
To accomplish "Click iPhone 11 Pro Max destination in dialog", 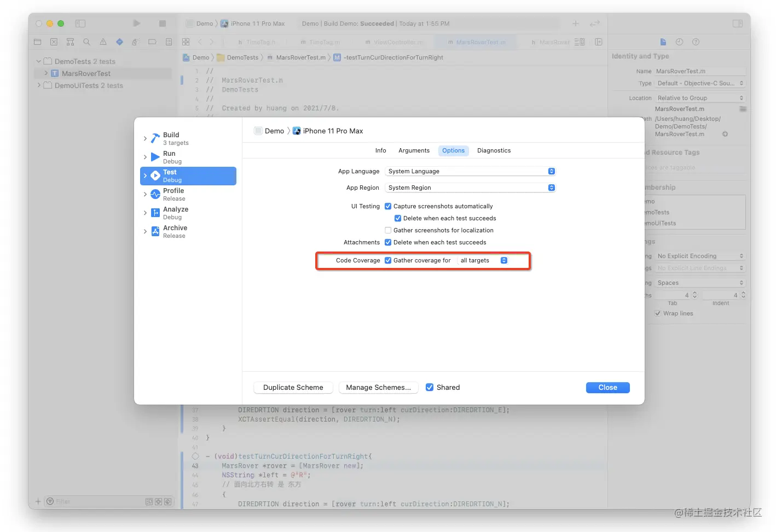I will click(x=333, y=131).
